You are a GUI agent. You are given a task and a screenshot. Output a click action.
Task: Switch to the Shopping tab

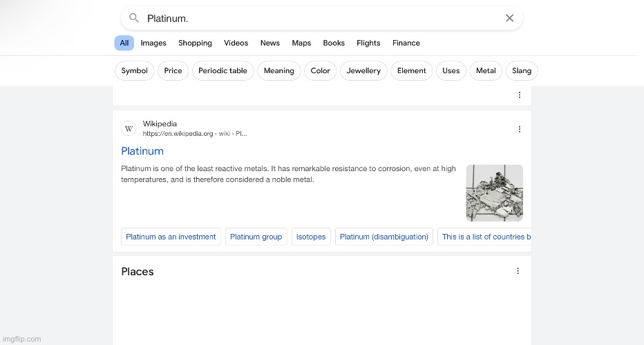coord(195,43)
